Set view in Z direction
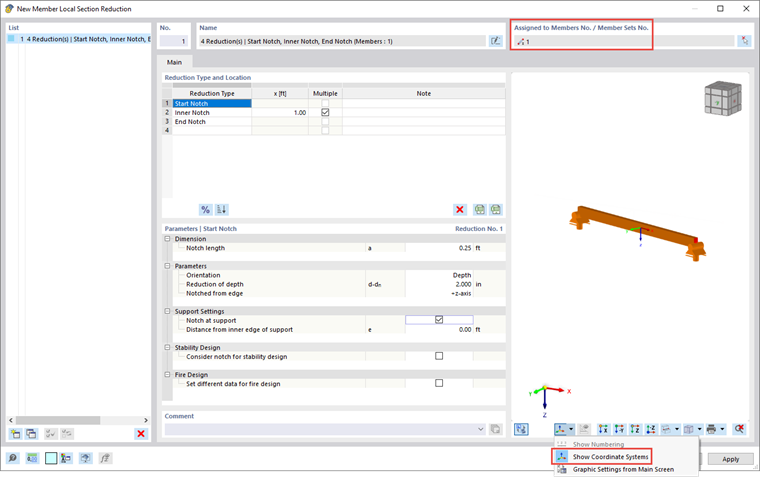The image size is (760, 501). [x=635, y=429]
